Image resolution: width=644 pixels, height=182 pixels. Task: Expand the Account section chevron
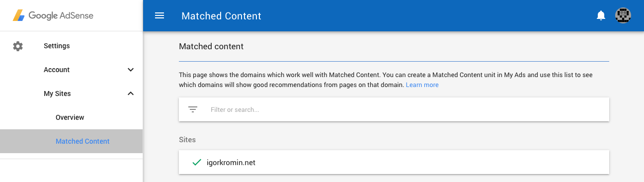point(131,70)
